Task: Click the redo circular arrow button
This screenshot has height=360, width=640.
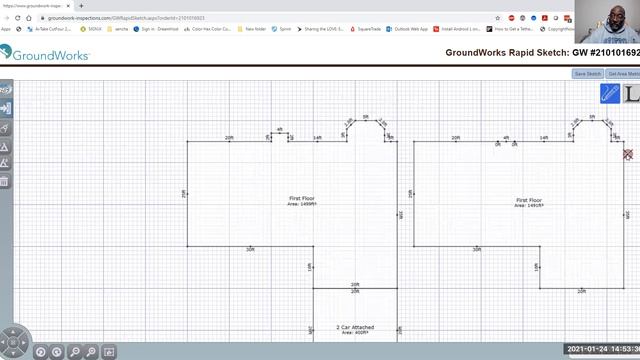Action: point(57,351)
